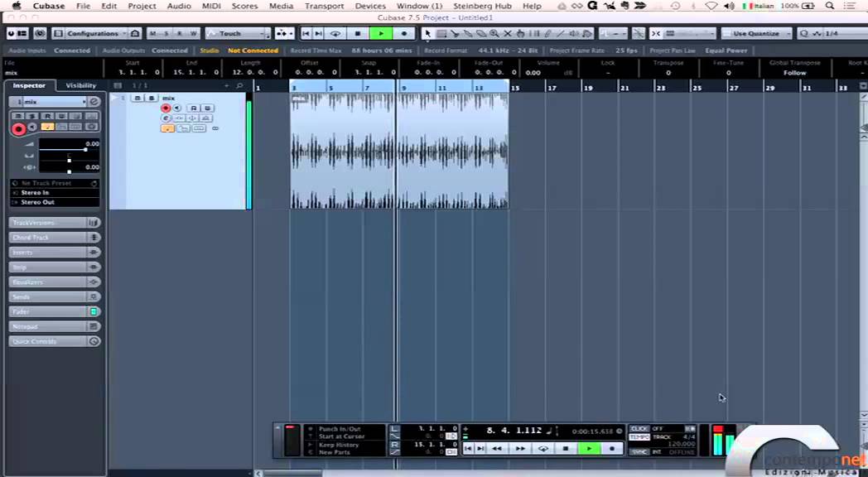Open the Transport menu
Viewport: 868px width, 477px height.
coord(324,6)
